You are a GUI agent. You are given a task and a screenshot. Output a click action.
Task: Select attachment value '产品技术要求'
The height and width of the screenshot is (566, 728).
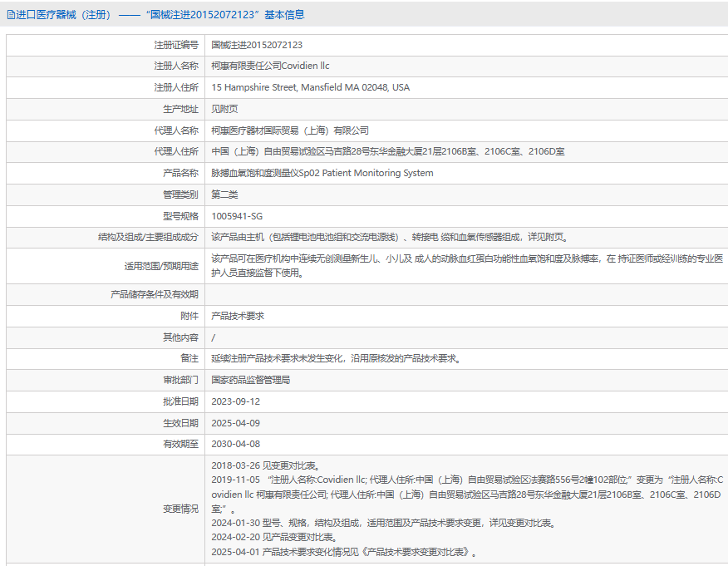point(238,316)
